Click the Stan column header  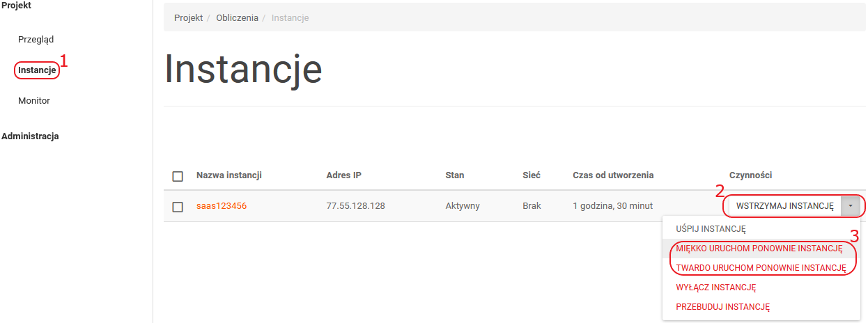click(x=454, y=175)
